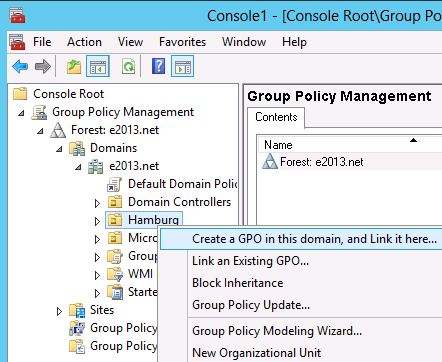The image size is (442, 362).
Task: Click the Forest: e2013.net triangle icon in list
Action: pyautogui.click(x=270, y=162)
